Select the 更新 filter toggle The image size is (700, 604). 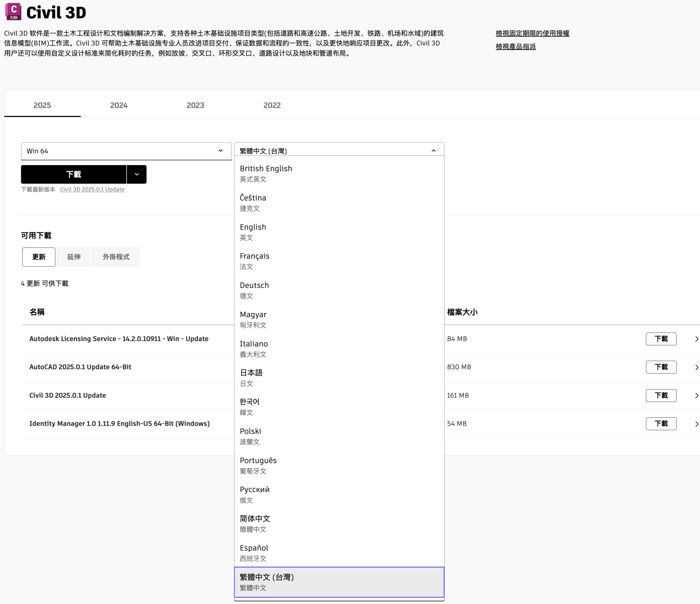point(39,257)
